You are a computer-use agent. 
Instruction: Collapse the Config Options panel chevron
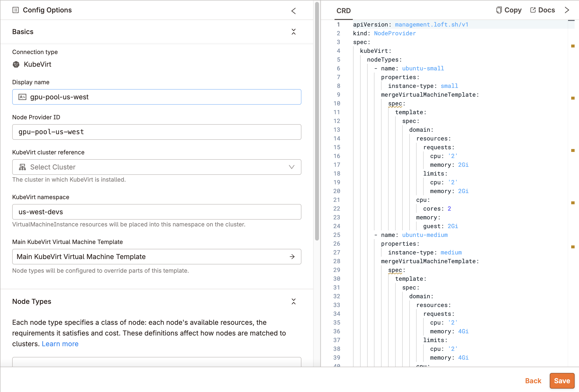[293, 11]
